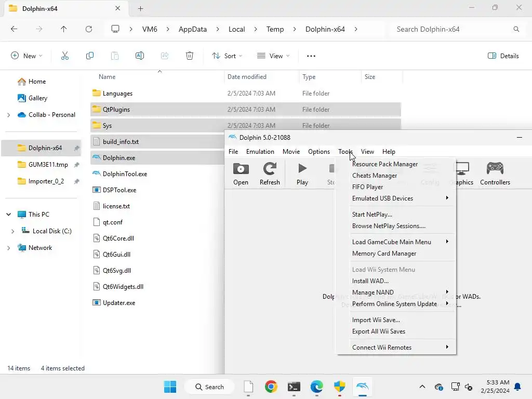Image resolution: width=532 pixels, height=399 pixels.
Task: Open the Options menu
Action: (319, 152)
